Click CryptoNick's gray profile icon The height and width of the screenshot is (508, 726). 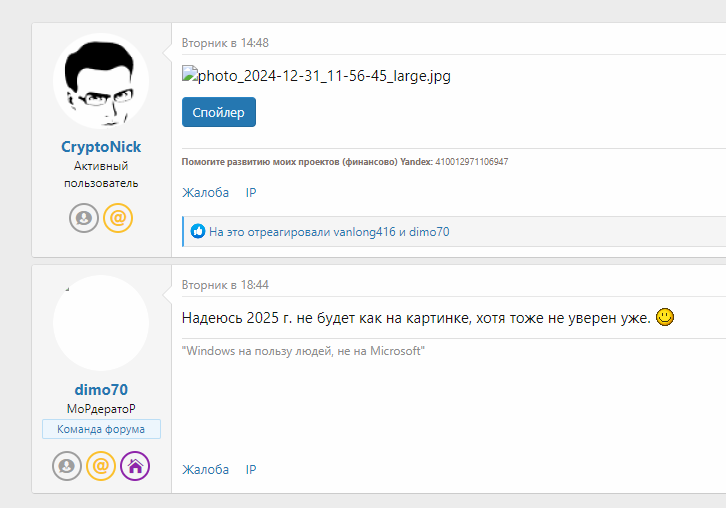[x=84, y=218]
